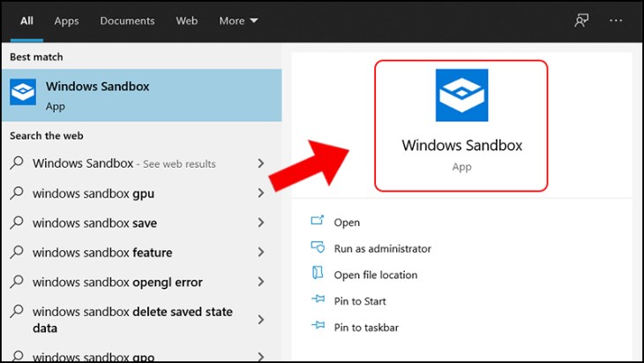644x363 pixels.
Task: Choose Pin to taskbar
Action: pyautogui.click(x=366, y=328)
